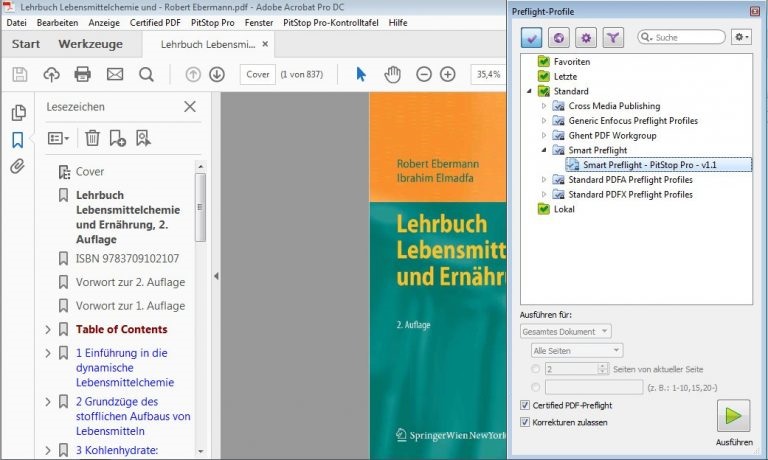Send the file by email icon
This screenshot has height=460, width=768.
(x=115, y=74)
